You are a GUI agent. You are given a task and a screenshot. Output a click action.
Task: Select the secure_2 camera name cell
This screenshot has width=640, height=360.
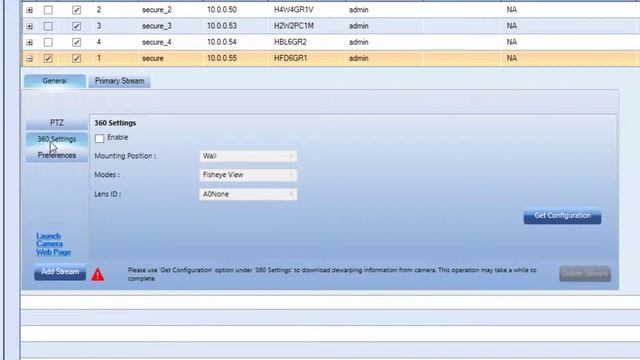157,10
